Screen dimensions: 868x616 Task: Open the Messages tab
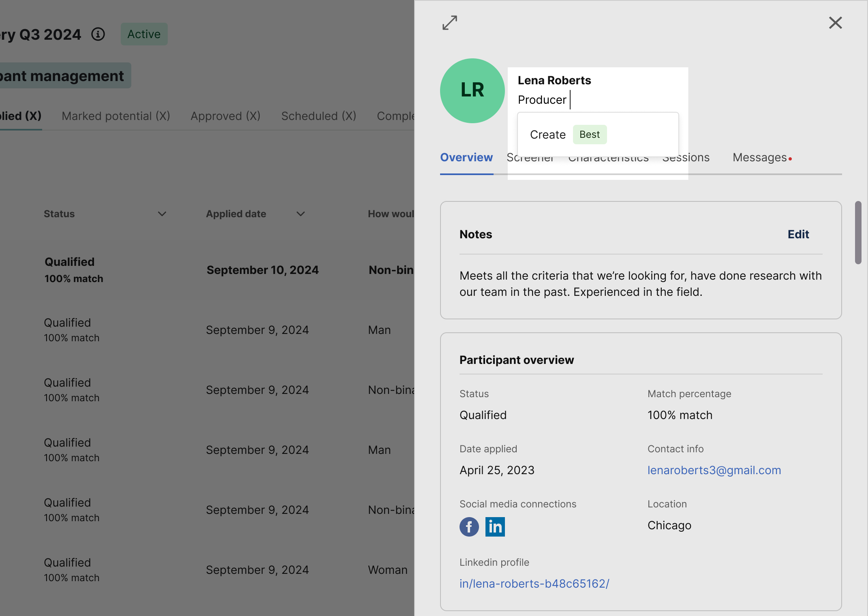(x=762, y=157)
